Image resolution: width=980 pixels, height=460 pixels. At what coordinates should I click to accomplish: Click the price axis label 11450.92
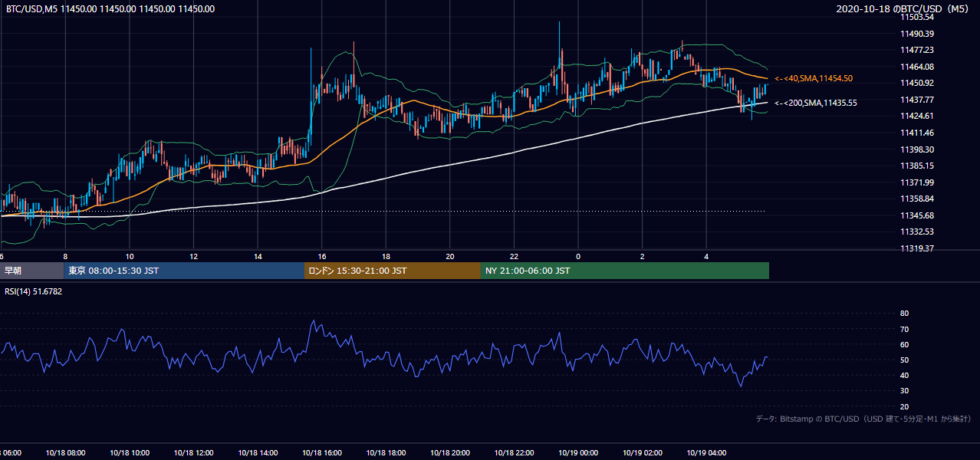(x=917, y=83)
